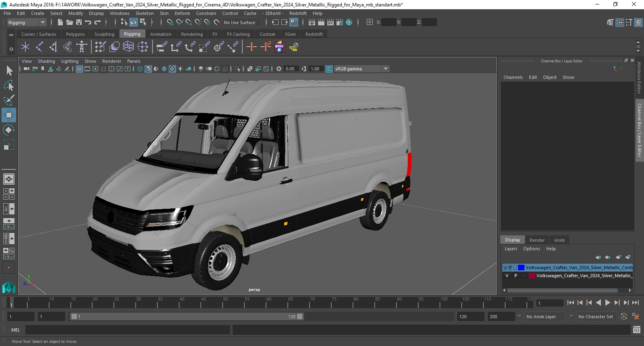Open Render Settings clapboard icon
644x346 pixels.
pyautogui.click(x=340, y=23)
